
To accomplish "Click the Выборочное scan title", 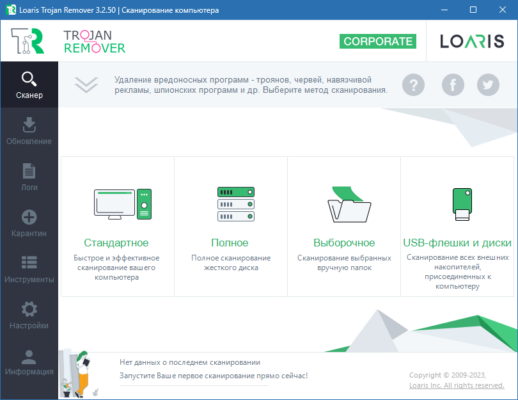I will click(x=344, y=243).
